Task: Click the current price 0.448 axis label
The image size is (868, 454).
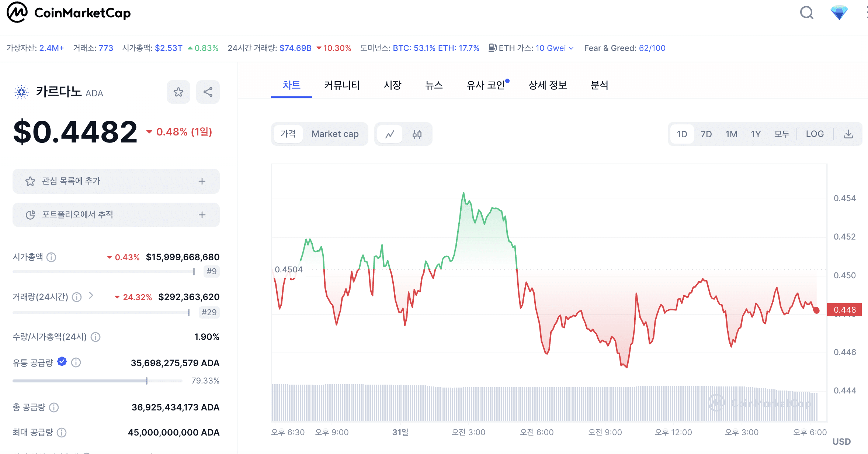Action: tap(844, 310)
